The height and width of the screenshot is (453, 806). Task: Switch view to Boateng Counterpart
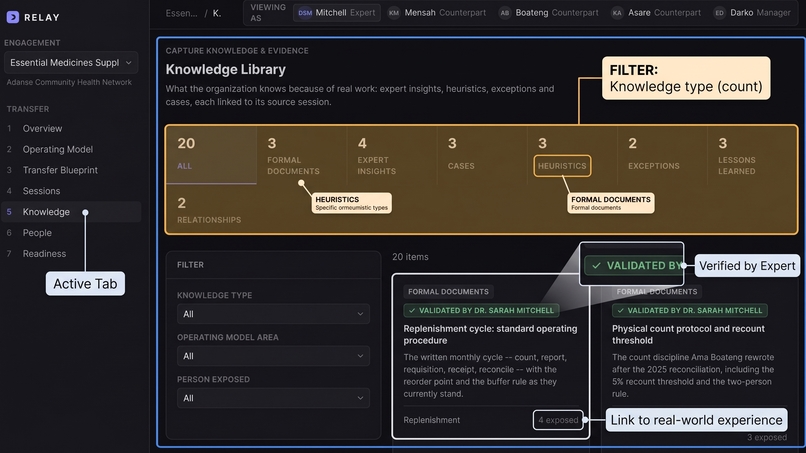point(549,13)
